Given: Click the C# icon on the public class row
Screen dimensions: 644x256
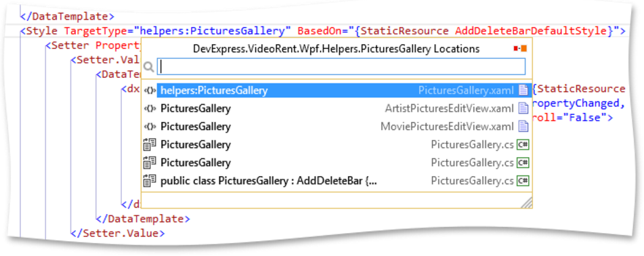Looking at the screenshot, I should point(523,181).
